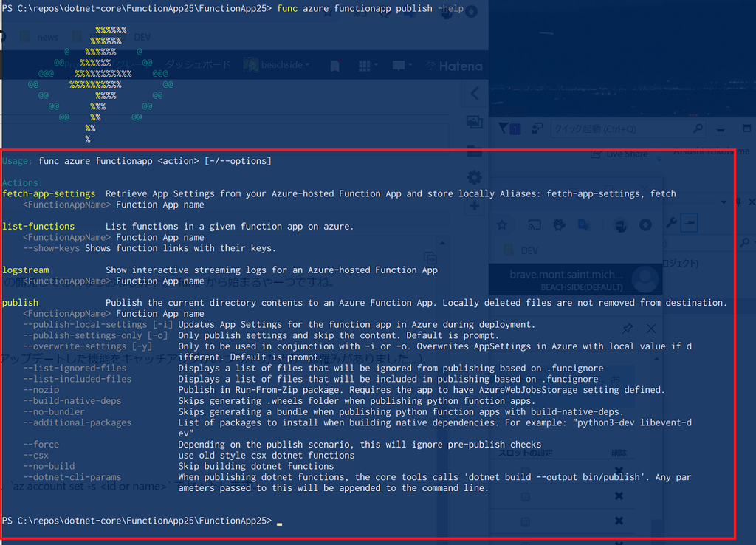Click 'fetch-app-settings' action name at line start
Screen dimensions: 756x545
[49, 194]
